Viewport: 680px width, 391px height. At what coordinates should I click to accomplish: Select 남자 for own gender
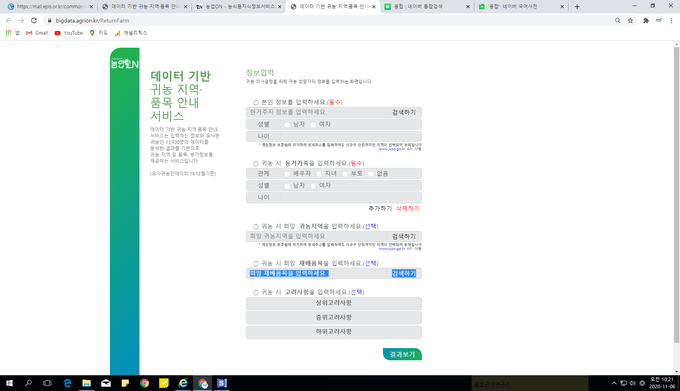coord(287,125)
